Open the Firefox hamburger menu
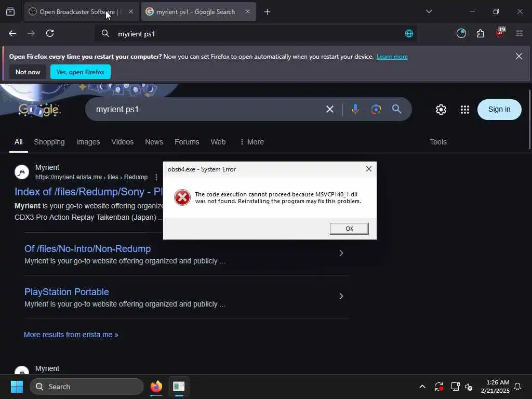The width and height of the screenshot is (532, 399). pyautogui.click(x=520, y=33)
